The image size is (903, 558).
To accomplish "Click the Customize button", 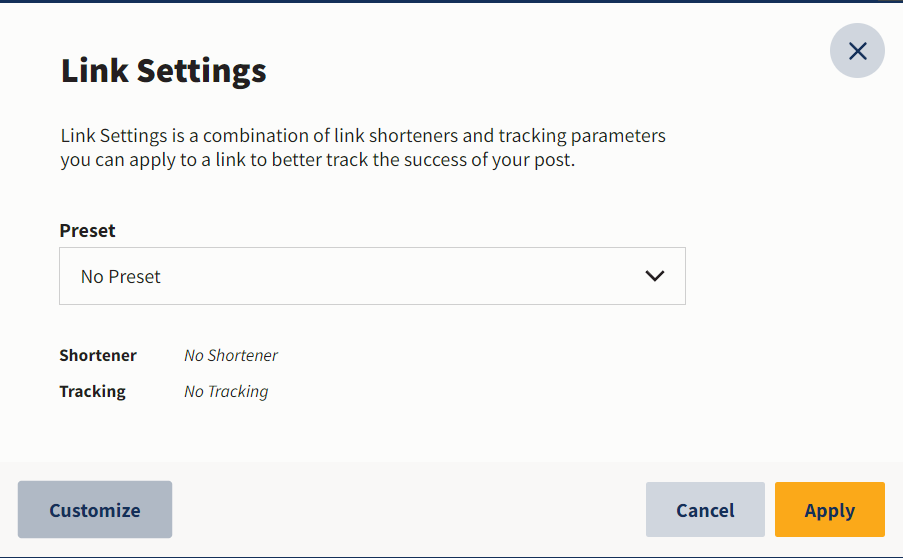I will [95, 510].
